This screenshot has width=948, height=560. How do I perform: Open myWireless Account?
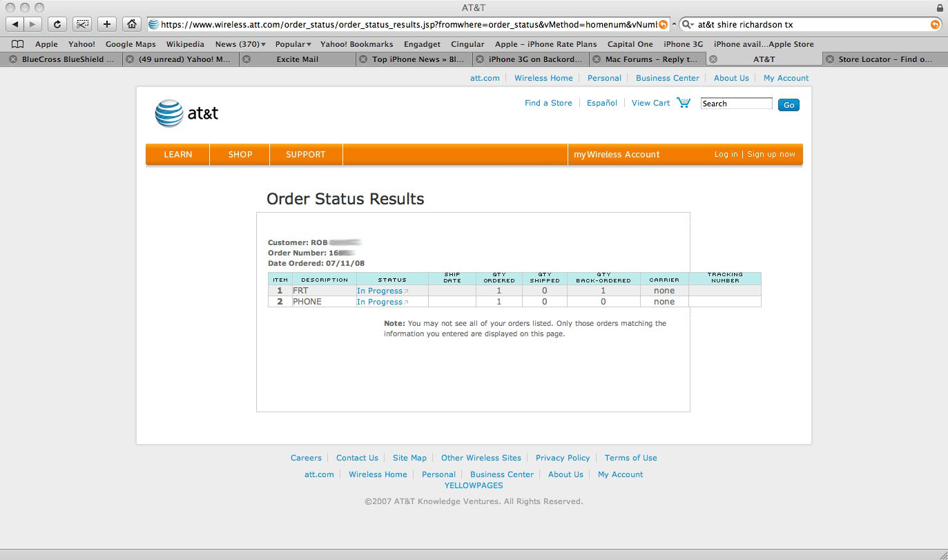click(x=617, y=155)
